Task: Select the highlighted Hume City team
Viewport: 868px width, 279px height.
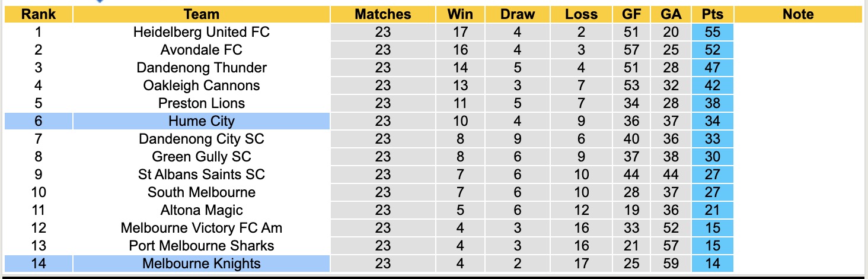Action: (x=202, y=121)
